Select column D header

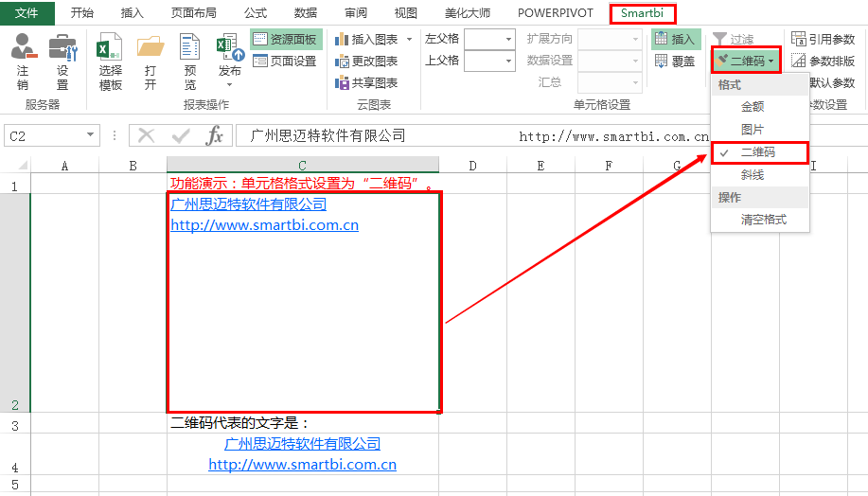pyautogui.click(x=472, y=166)
